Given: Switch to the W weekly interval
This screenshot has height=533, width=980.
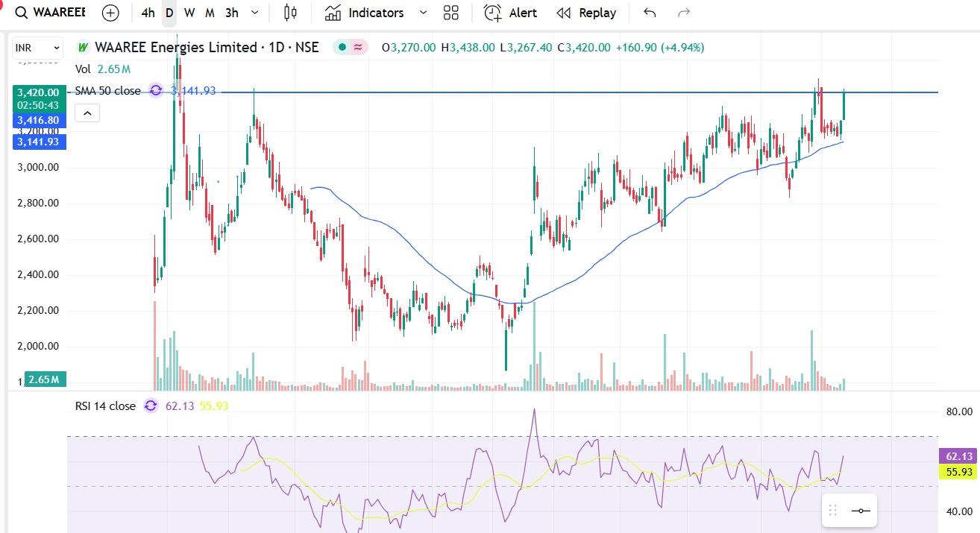Looking at the screenshot, I should [189, 13].
